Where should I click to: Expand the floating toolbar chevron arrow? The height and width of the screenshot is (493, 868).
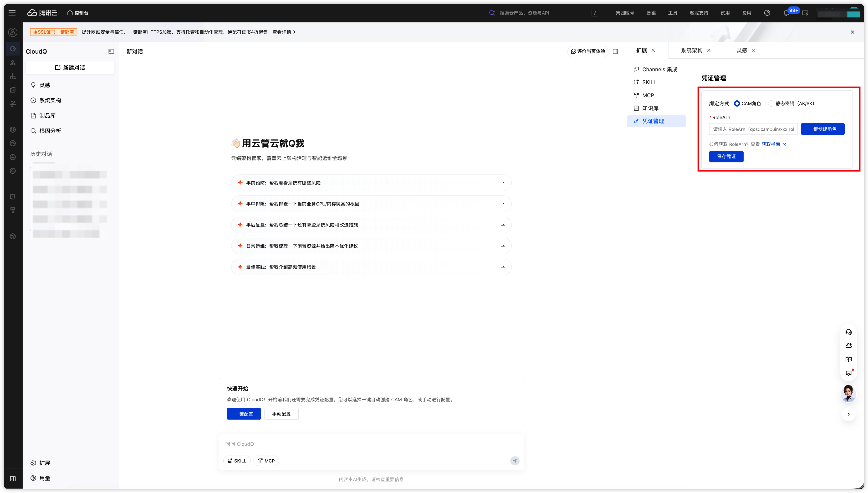pyautogui.click(x=848, y=414)
